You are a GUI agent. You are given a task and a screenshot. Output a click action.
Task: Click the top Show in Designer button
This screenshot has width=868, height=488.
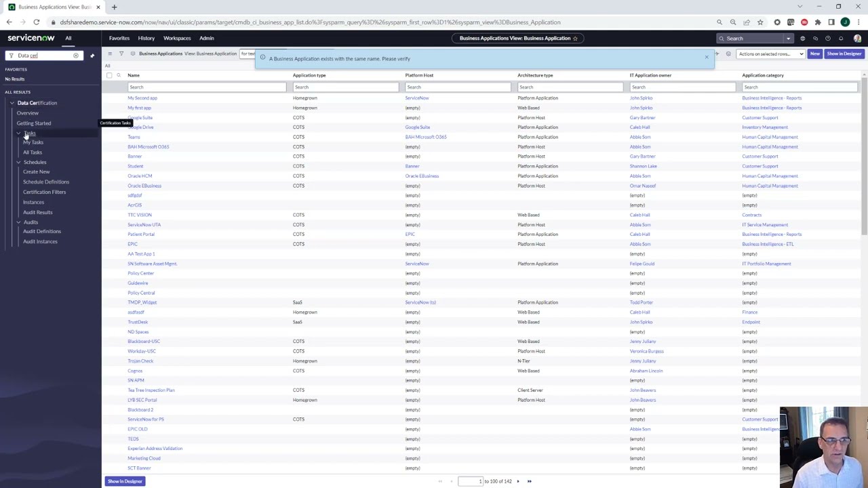pyautogui.click(x=844, y=54)
